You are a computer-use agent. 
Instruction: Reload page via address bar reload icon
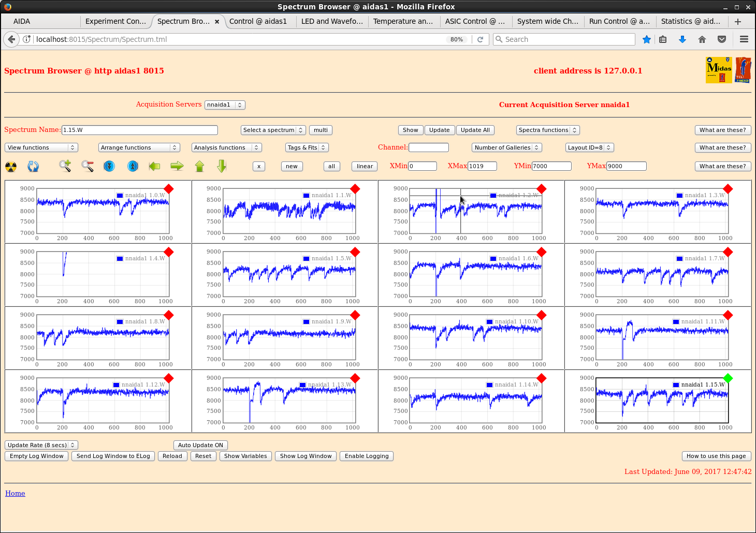click(x=481, y=39)
